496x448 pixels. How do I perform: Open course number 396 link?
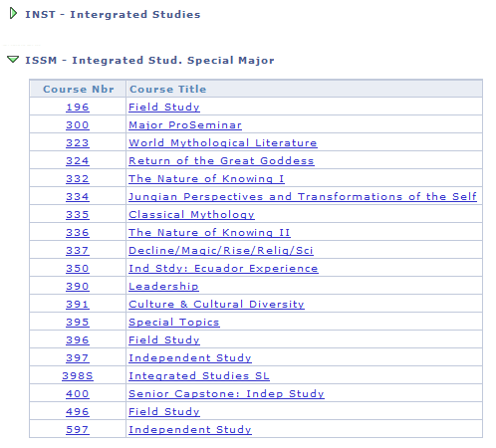pos(78,340)
